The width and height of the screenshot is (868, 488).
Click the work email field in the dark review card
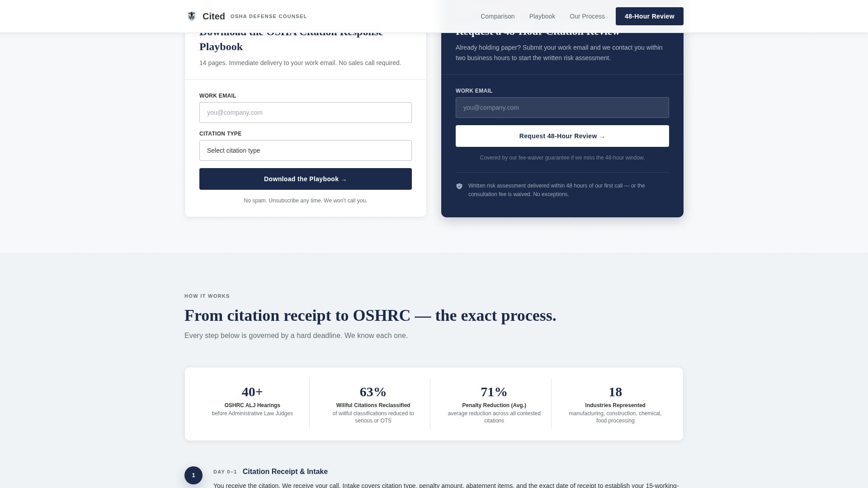click(x=562, y=108)
